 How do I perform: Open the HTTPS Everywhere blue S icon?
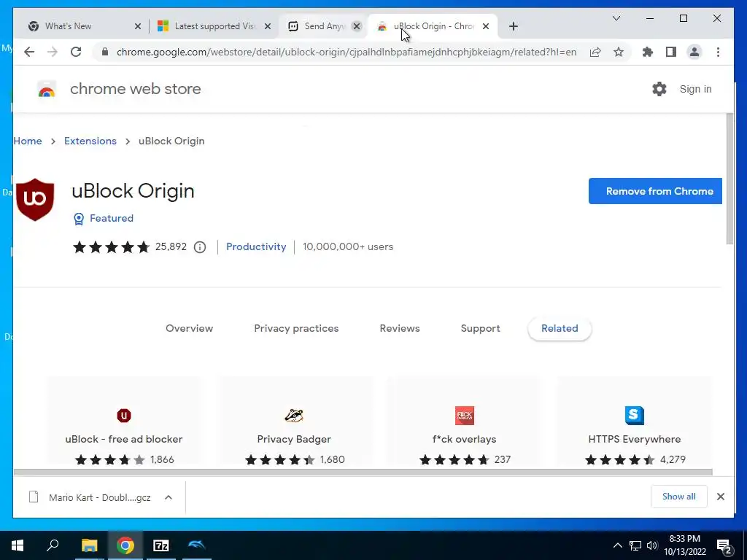coord(635,416)
